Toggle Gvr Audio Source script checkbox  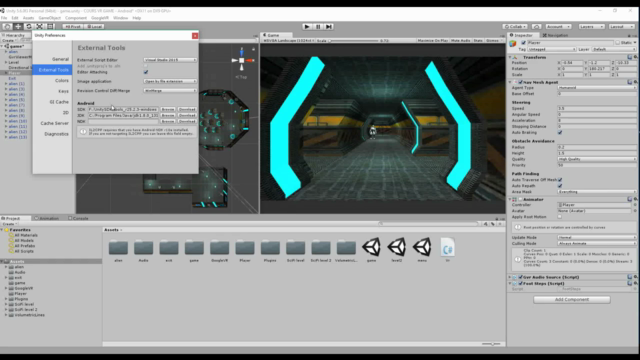[520, 277]
